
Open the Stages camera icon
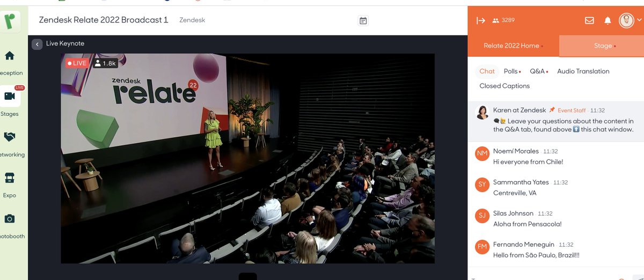(x=10, y=96)
